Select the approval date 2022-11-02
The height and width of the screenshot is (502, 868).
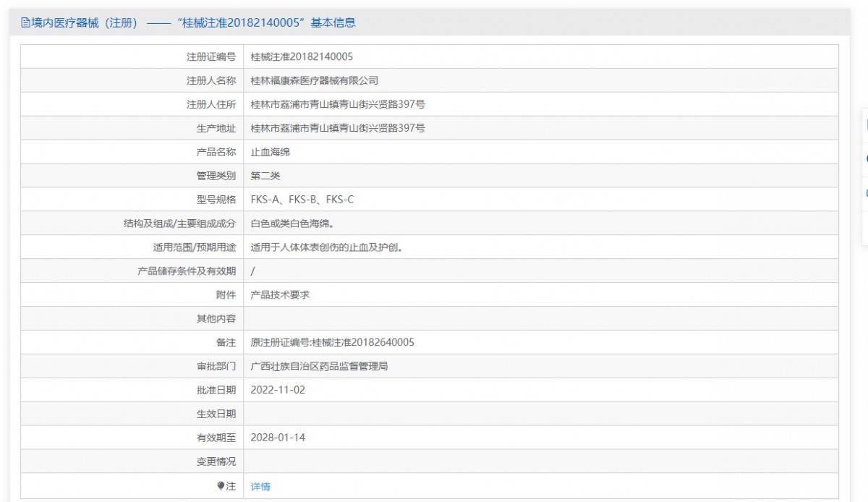click(x=278, y=391)
